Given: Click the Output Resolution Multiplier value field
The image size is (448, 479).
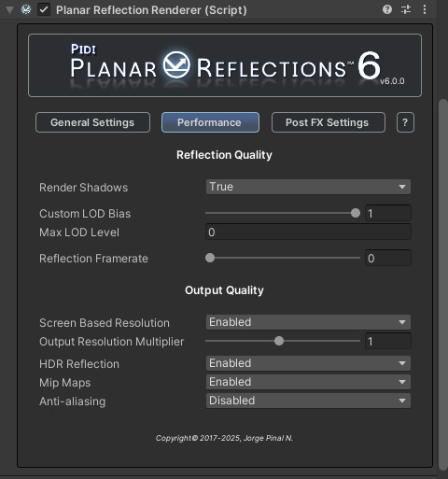Looking at the screenshot, I should click(388, 342).
